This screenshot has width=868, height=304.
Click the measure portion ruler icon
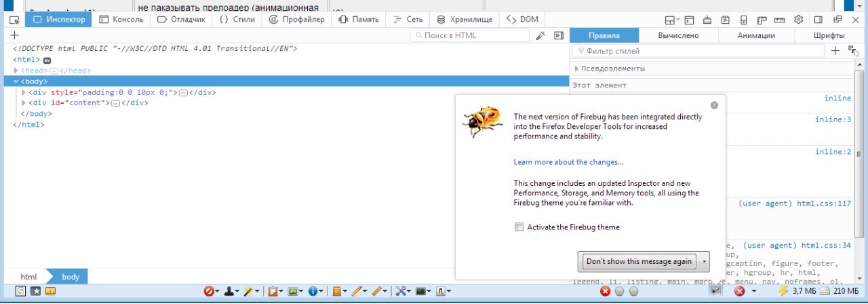(780, 20)
